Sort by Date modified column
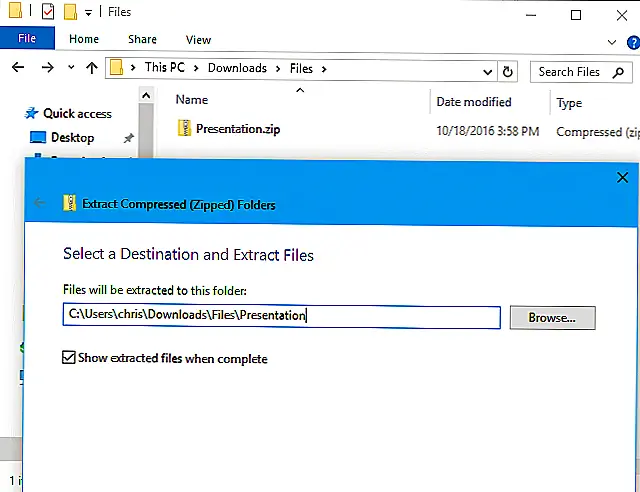This screenshot has height=492, width=640. pyautogui.click(x=474, y=102)
